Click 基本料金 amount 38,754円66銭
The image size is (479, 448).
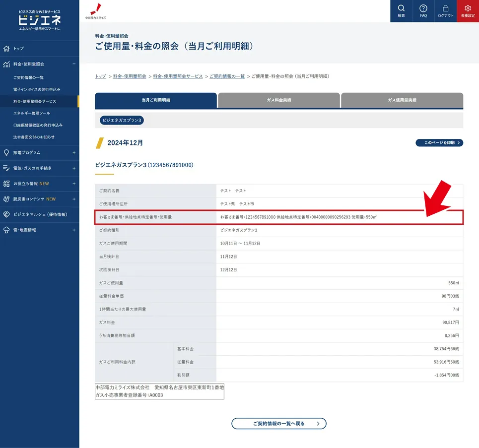coord(446,349)
